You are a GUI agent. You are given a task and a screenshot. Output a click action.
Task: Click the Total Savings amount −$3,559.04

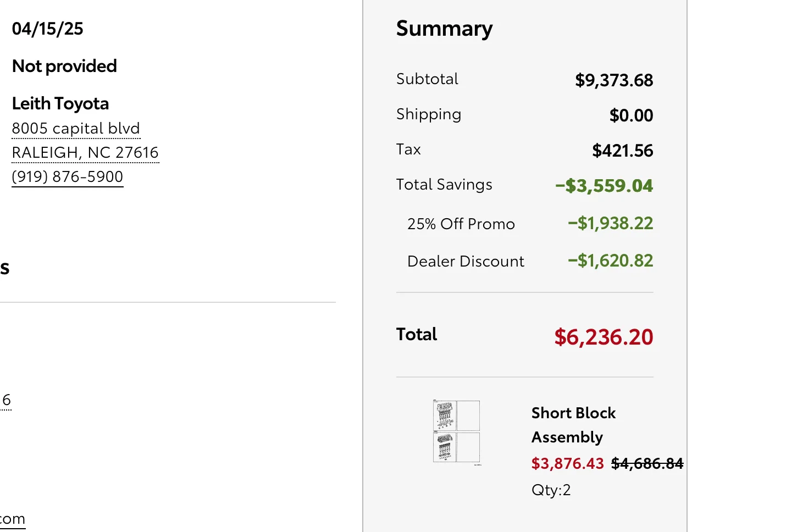pyautogui.click(x=604, y=186)
